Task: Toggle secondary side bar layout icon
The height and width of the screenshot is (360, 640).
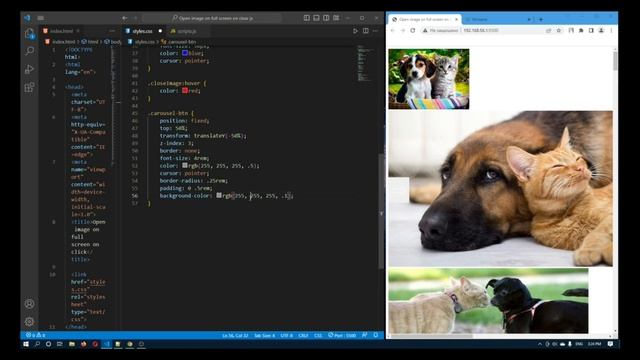Action: 326,18
